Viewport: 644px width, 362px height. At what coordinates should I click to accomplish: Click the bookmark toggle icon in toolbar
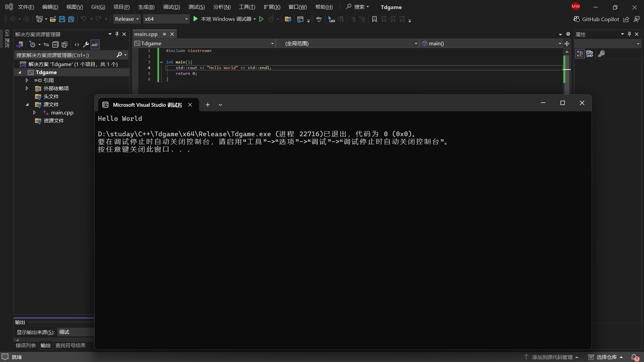pyautogui.click(x=375, y=19)
